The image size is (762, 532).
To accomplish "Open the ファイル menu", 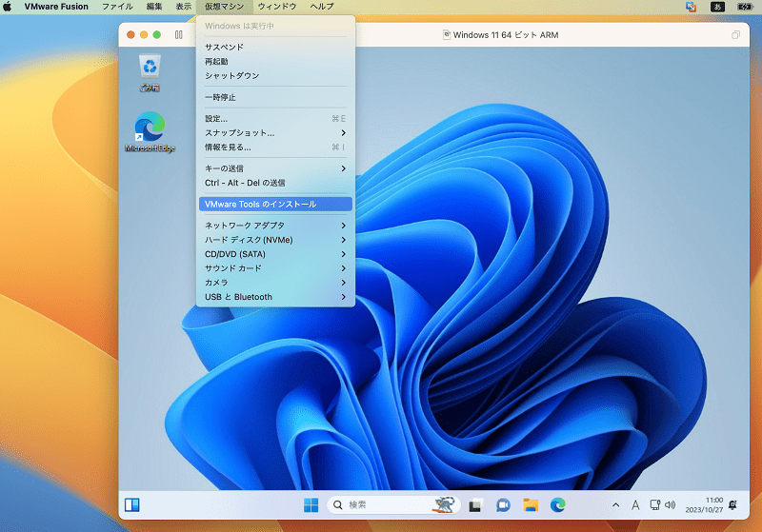I will tap(117, 7).
